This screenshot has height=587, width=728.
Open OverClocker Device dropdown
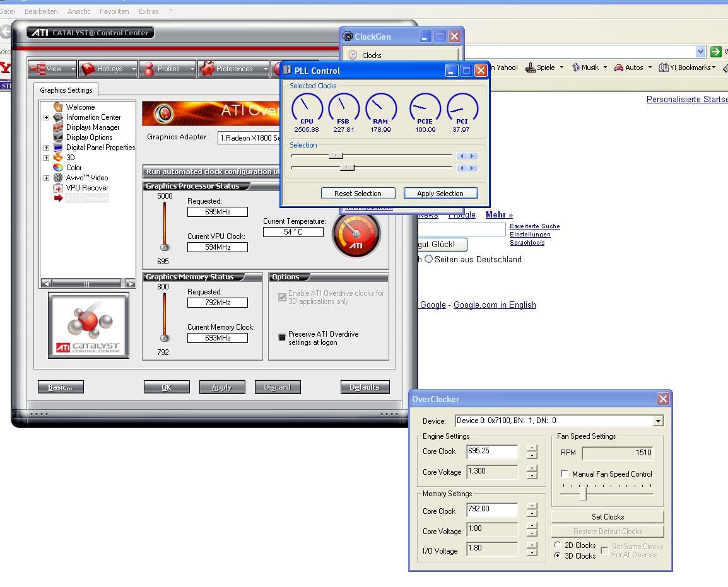tap(658, 421)
